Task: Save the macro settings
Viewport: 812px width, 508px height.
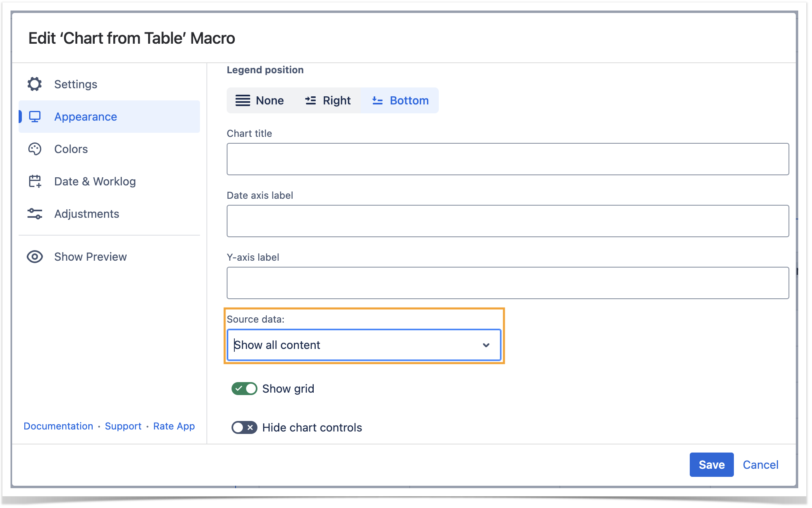Action: 711,465
